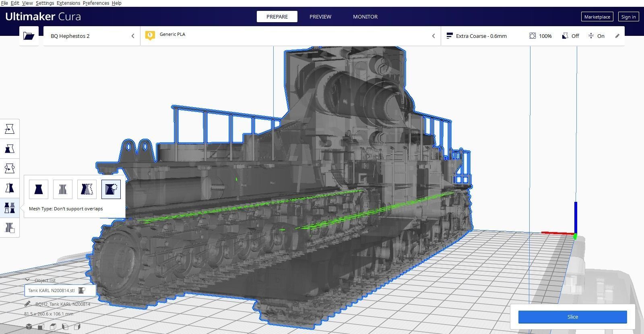Image resolution: width=644 pixels, height=334 pixels.
Task: Open the Marketplace
Action: (x=597, y=17)
